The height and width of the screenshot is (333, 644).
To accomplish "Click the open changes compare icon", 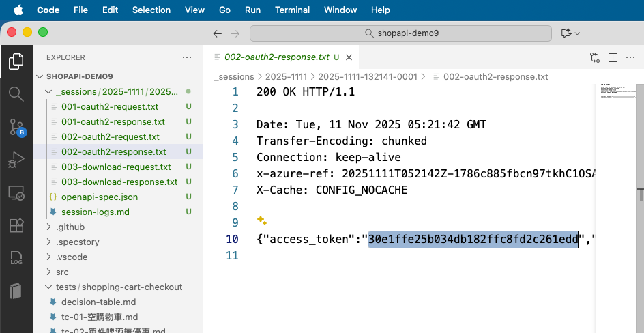I will [594, 57].
